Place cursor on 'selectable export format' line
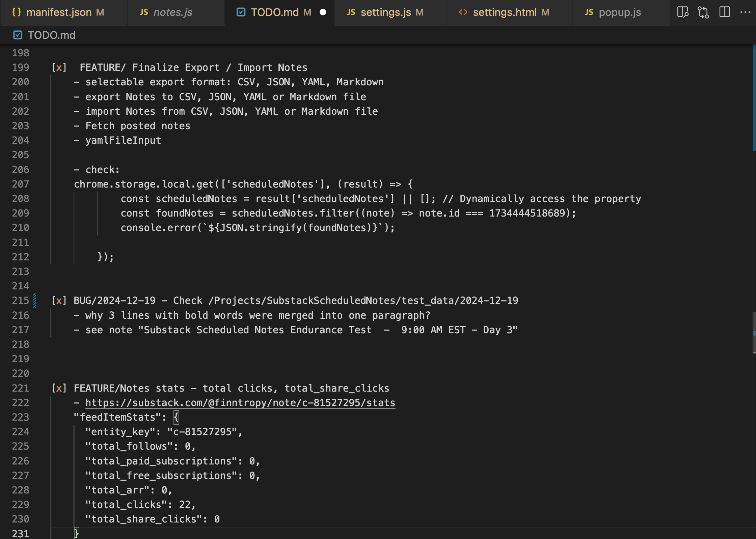The image size is (756, 539). tap(228, 82)
